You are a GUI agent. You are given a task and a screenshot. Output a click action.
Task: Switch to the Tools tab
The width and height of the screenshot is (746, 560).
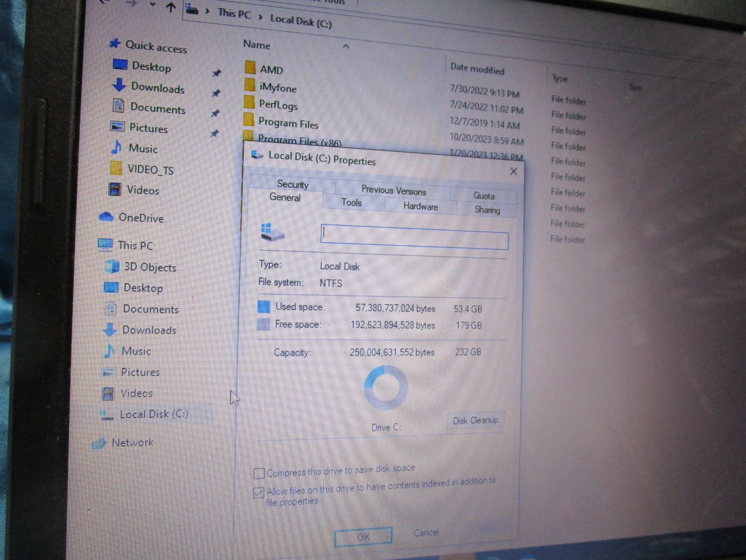point(351,203)
